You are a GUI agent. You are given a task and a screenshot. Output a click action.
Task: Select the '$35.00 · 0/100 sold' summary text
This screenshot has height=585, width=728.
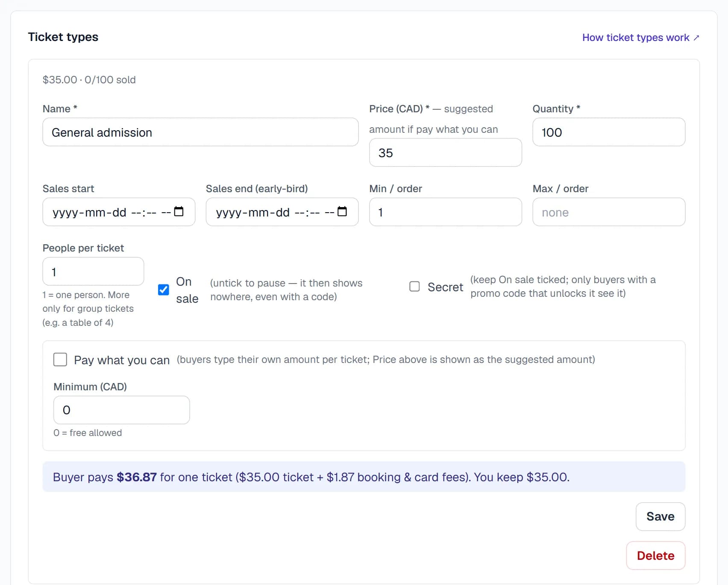click(x=89, y=80)
